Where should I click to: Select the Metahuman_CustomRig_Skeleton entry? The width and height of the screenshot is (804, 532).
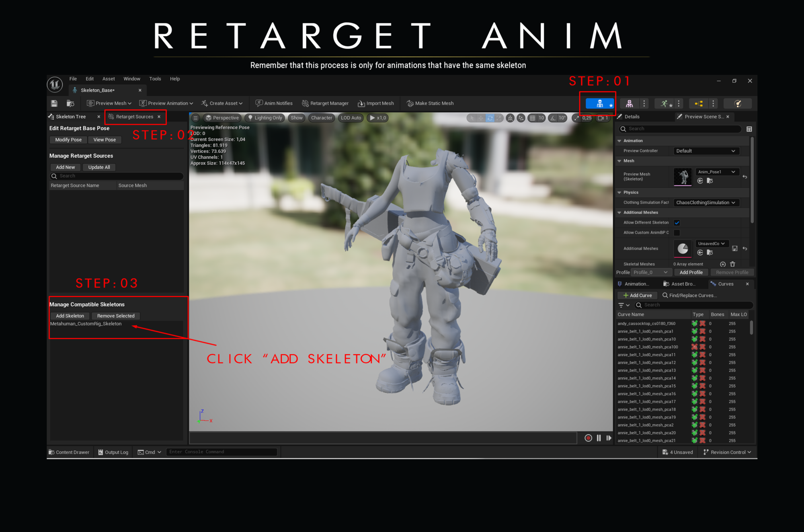click(86, 323)
